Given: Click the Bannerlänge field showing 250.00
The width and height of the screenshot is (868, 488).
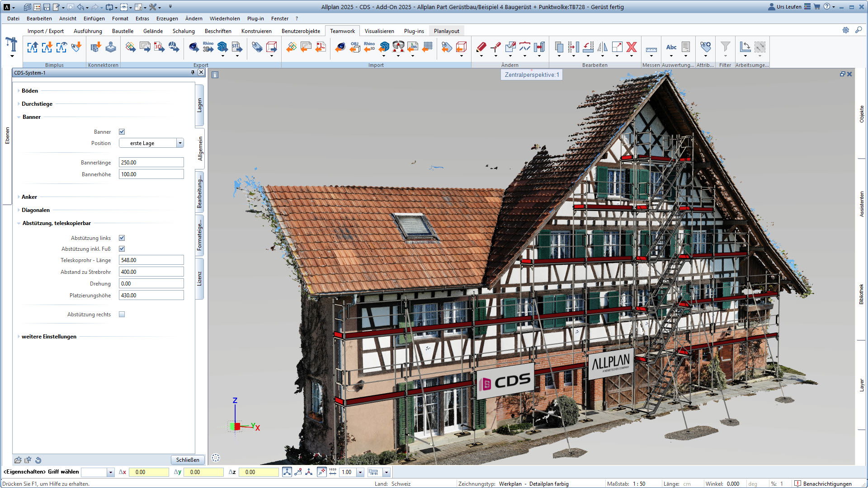Looking at the screenshot, I should pyautogui.click(x=151, y=163).
